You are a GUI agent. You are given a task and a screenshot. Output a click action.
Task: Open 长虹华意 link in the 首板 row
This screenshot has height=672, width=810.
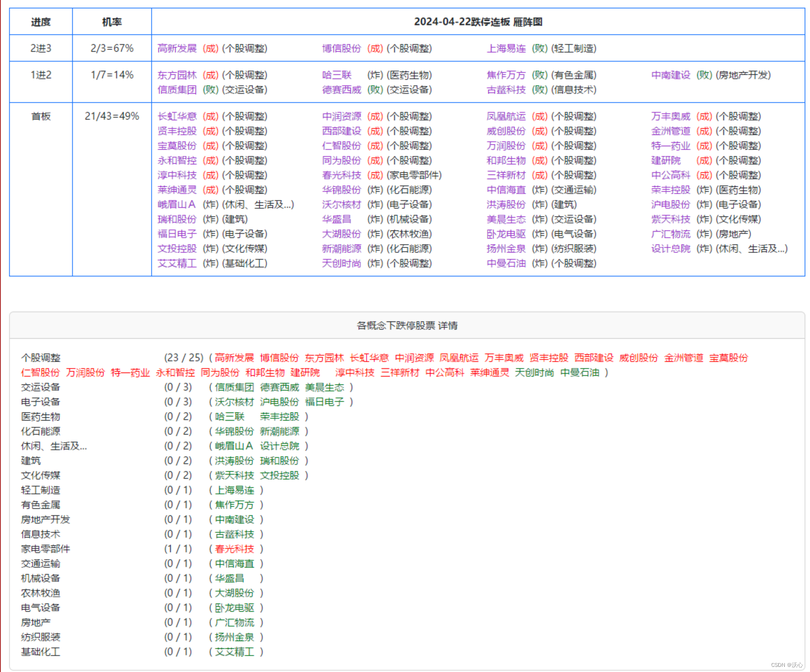click(177, 117)
